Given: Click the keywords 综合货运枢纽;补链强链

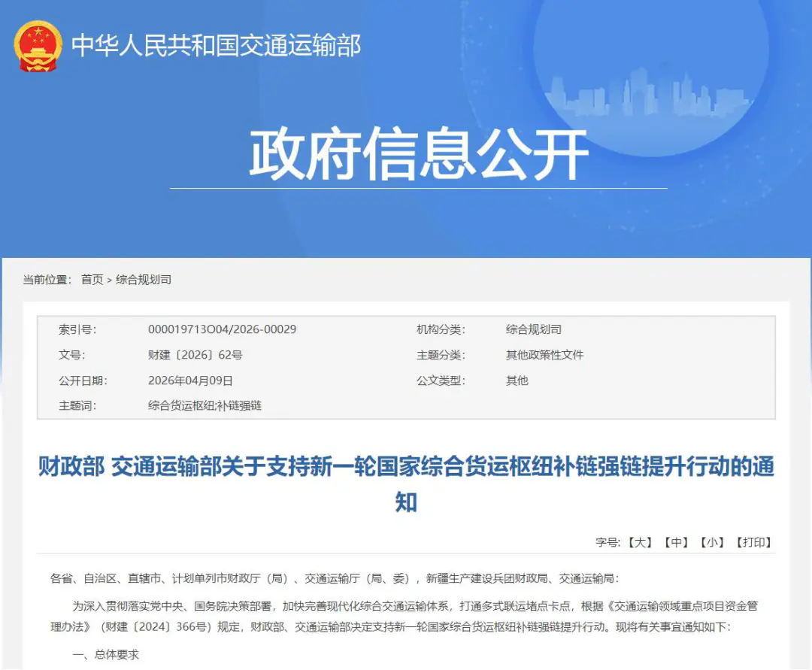Looking at the screenshot, I should 205,406.
